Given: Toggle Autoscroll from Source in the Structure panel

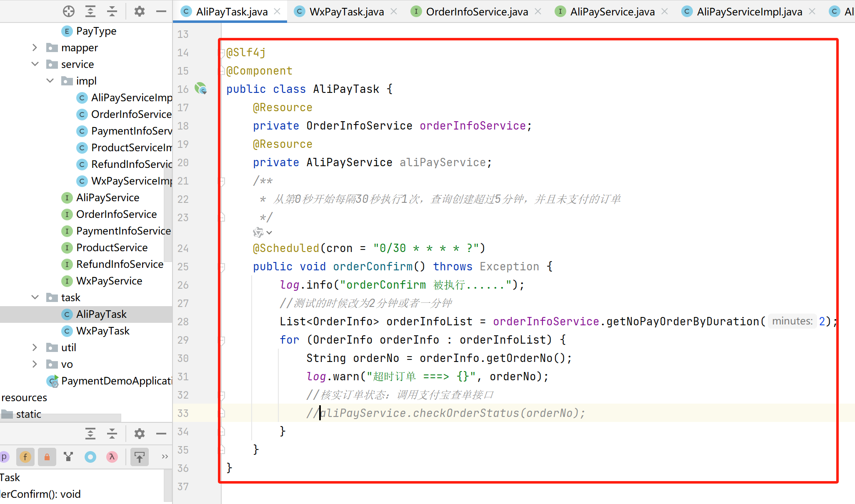Looking at the screenshot, I should (139, 457).
